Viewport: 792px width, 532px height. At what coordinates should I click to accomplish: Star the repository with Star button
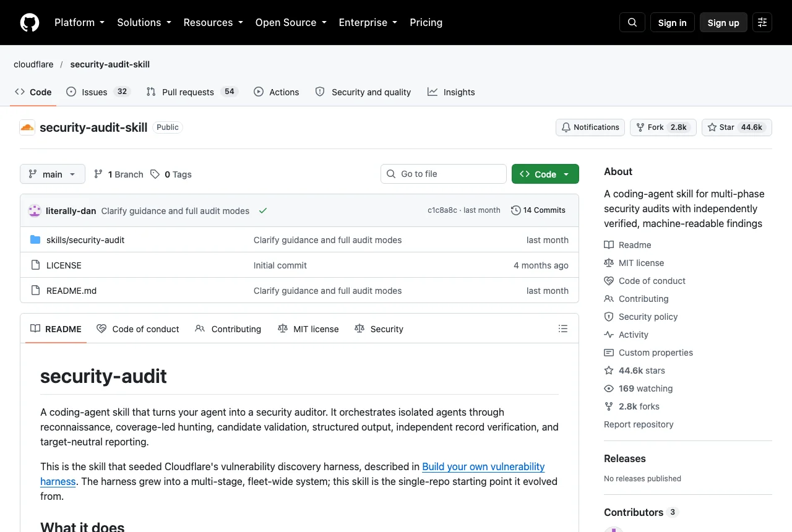[x=737, y=127]
